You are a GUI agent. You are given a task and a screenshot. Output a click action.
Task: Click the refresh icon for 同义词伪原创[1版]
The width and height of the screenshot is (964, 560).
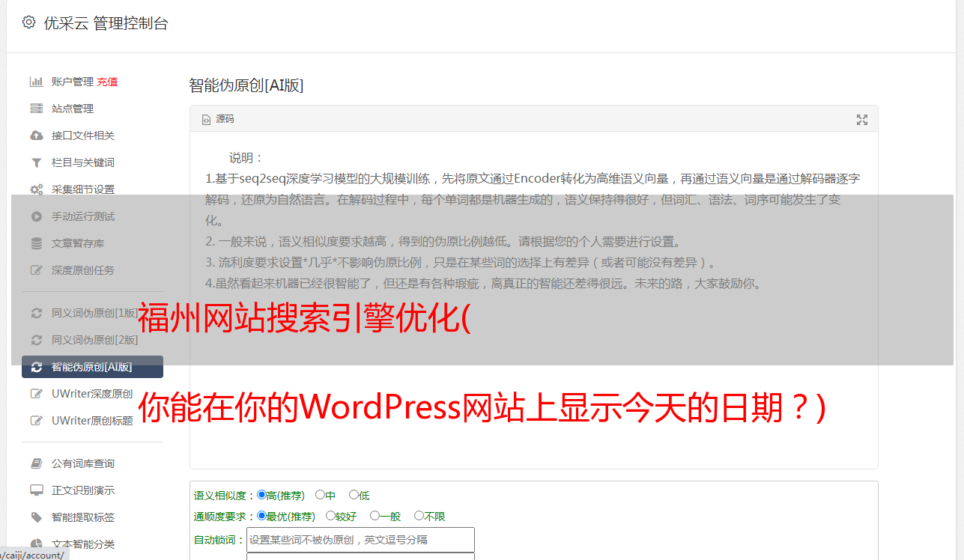point(36,313)
